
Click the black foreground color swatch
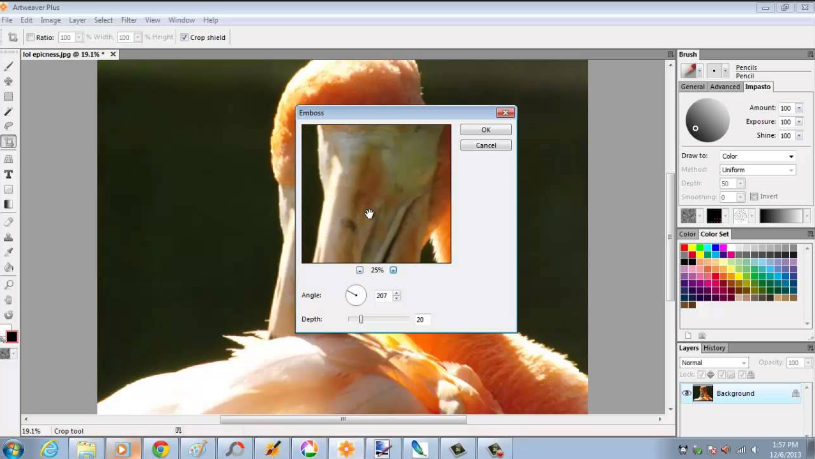11,337
